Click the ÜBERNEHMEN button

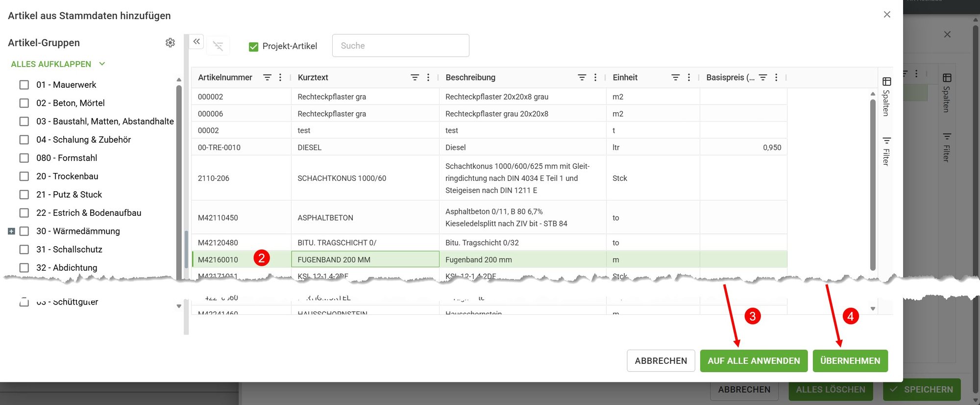click(850, 361)
